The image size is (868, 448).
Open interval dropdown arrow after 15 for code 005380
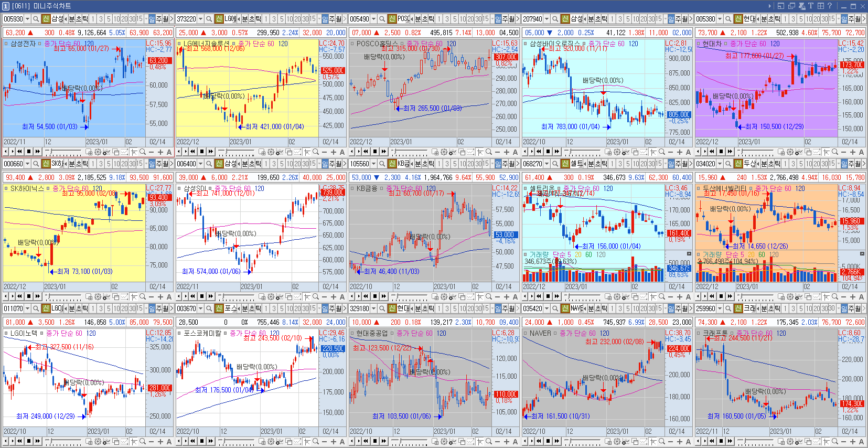pyautogui.click(x=839, y=18)
